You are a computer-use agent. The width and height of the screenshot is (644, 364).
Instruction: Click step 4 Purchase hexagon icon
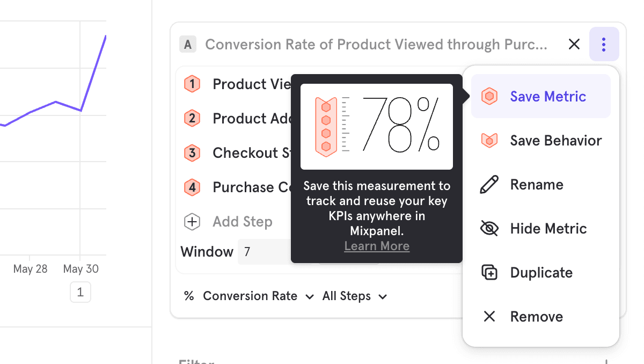coord(192,187)
